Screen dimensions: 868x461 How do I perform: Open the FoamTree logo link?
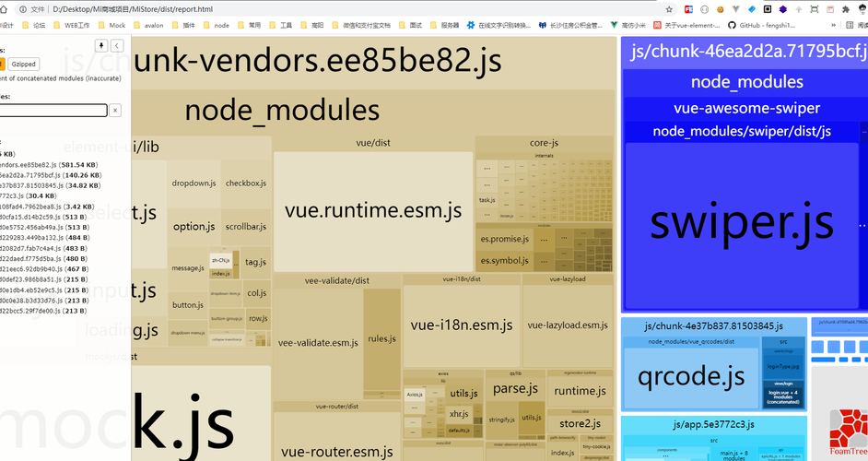[x=848, y=432]
